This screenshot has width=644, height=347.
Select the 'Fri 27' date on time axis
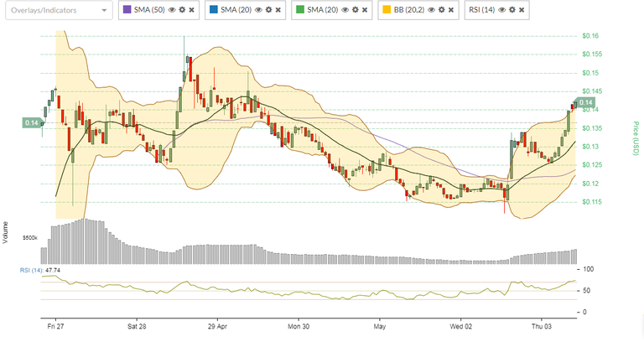tap(55, 327)
